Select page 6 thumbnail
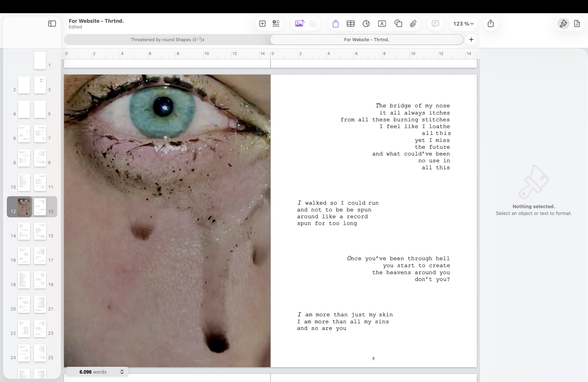 [24, 133]
